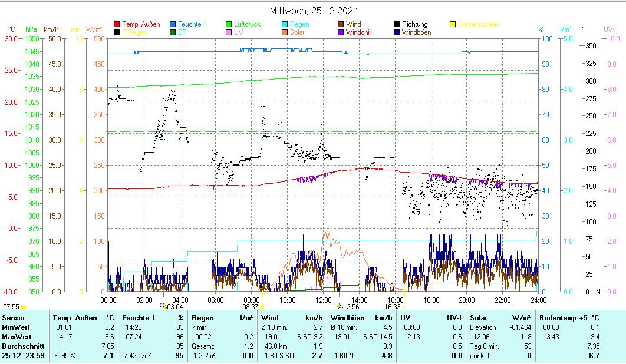Click the chart title Mittwoch, 25.12.2024
Image resolution: width=626 pixels, height=364 pixels.
coord(314,11)
